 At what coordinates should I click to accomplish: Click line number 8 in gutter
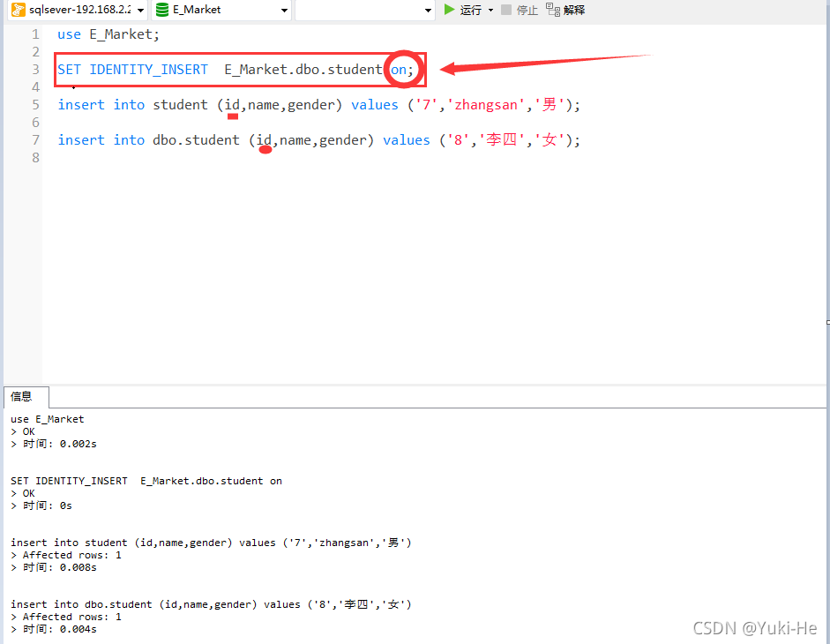pos(35,158)
